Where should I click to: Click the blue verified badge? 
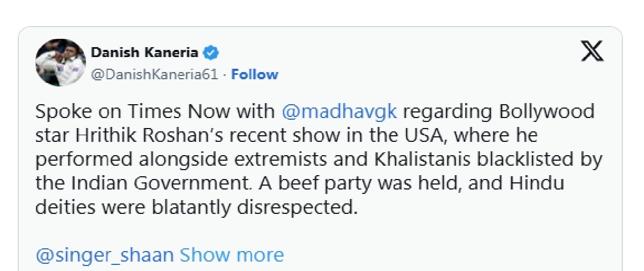click(x=212, y=53)
